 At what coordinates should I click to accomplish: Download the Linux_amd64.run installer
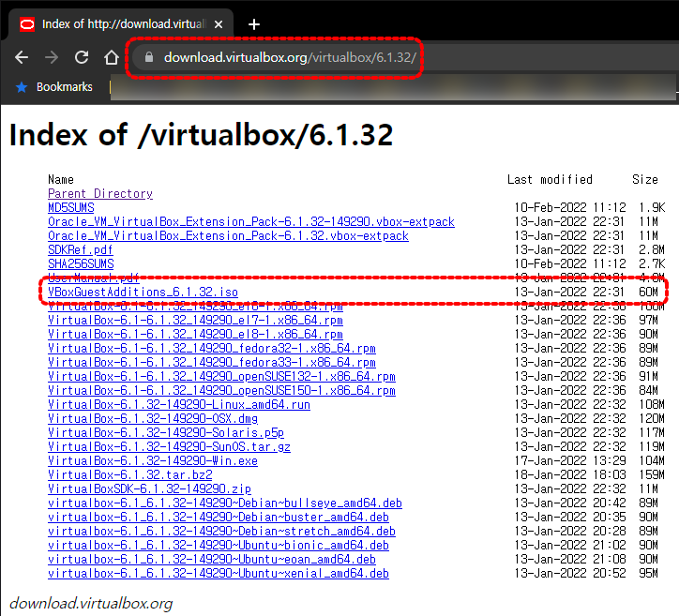(x=179, y=404)
